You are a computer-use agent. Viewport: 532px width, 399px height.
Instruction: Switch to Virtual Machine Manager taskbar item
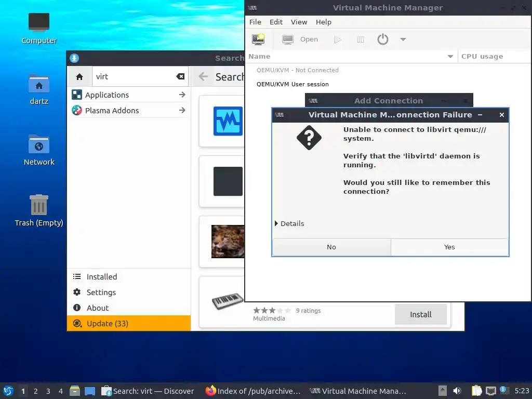(x=358, y=391)
